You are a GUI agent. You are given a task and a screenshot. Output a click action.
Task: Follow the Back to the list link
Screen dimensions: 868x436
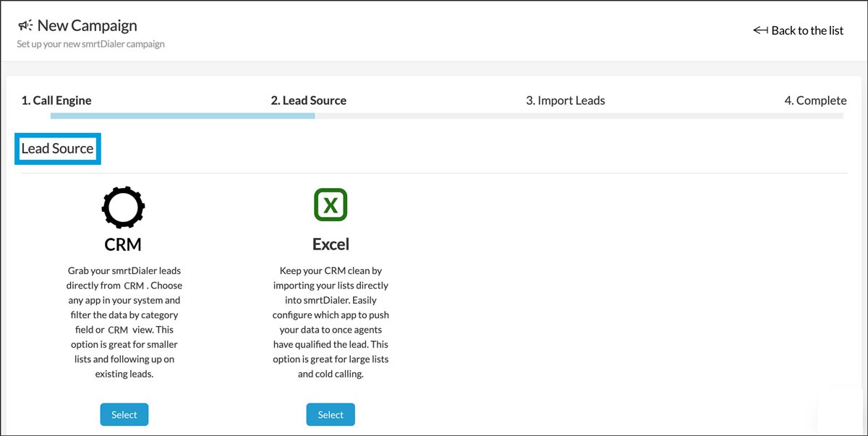pos(807,30)
